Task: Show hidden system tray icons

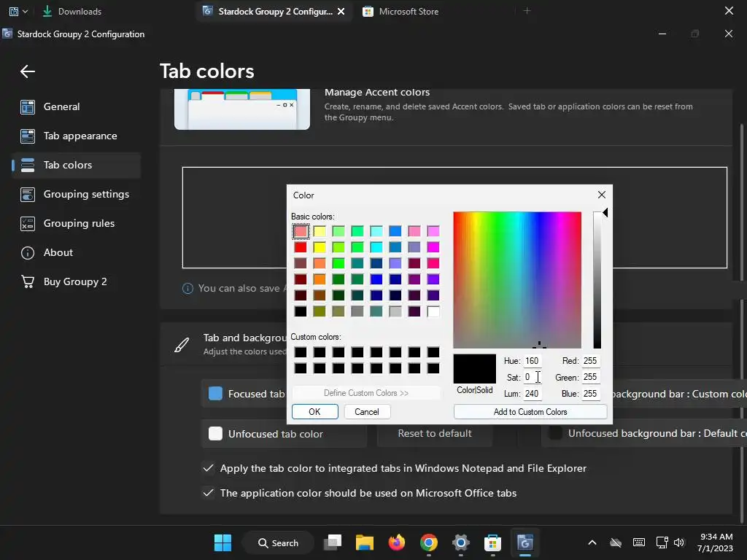Action: point(592,542)
